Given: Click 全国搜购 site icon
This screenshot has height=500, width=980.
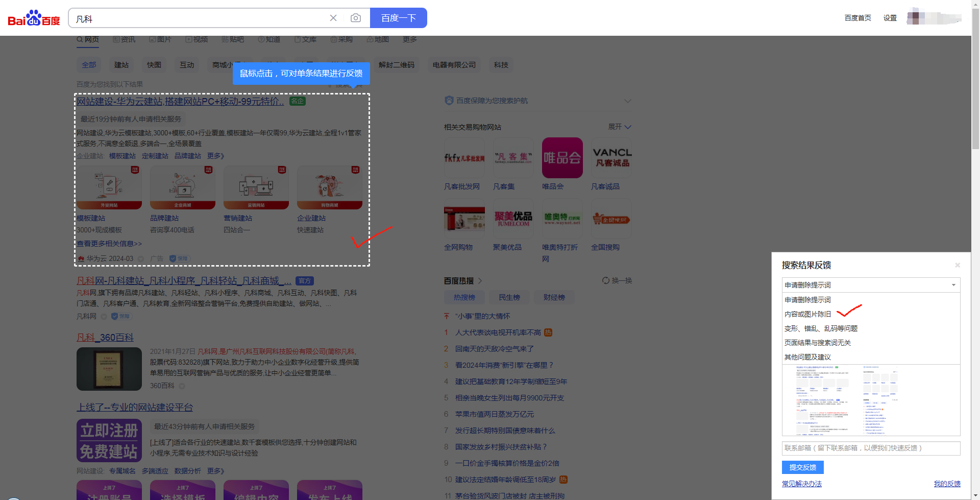Looking at the screenshot, I should 611,219.
